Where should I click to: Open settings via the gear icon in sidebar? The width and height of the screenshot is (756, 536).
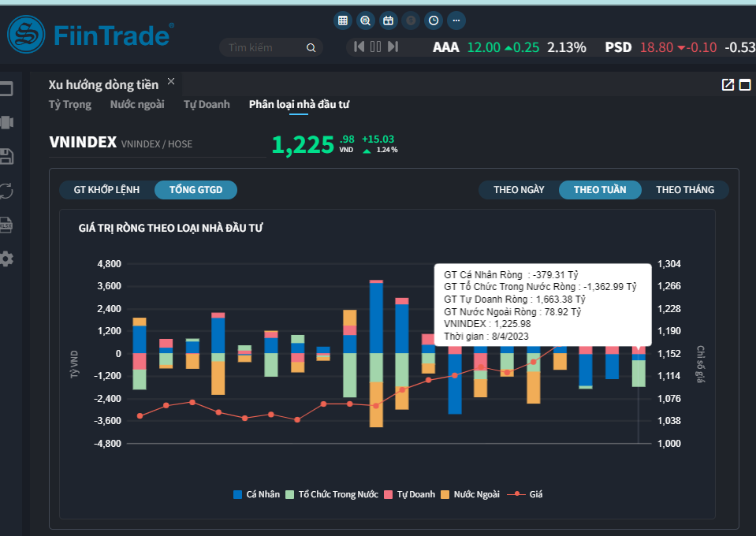click(x=7, y=259)
